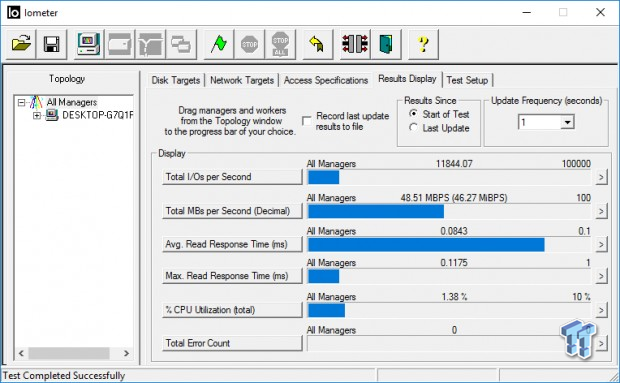620x383 pixels.
Task: Click the All Managers tree icon
Action: pos(36,102)
